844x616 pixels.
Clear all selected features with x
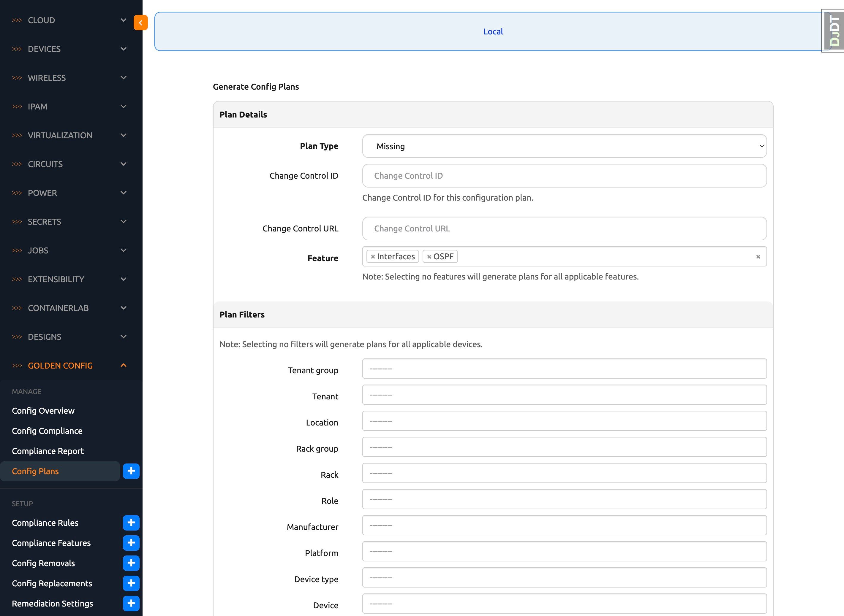pos(758,257)
